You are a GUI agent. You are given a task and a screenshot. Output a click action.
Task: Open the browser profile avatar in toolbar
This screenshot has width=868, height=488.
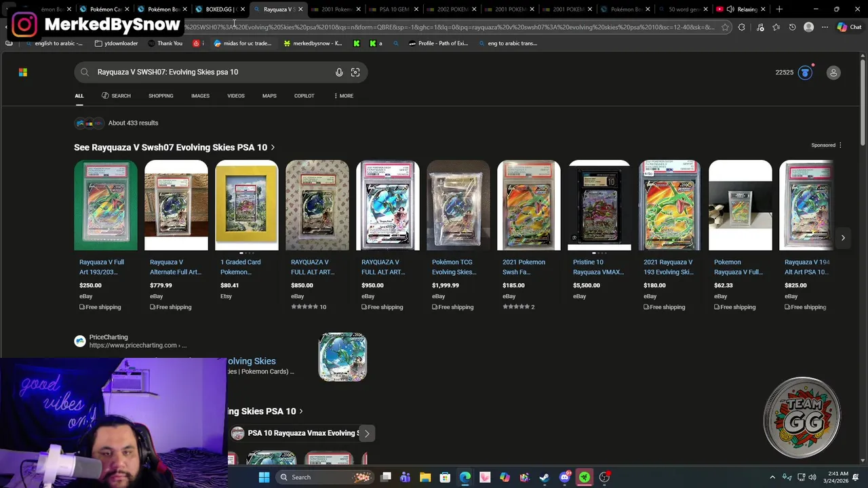coord(808,27)
